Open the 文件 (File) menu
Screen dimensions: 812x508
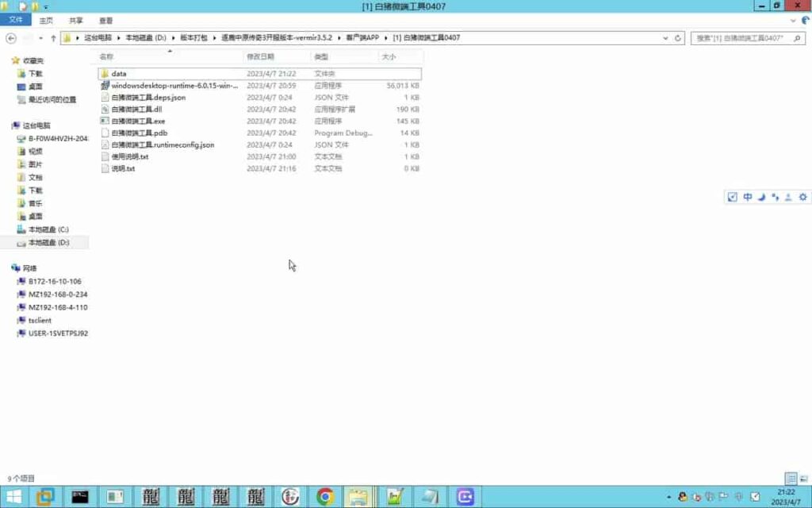16,21
